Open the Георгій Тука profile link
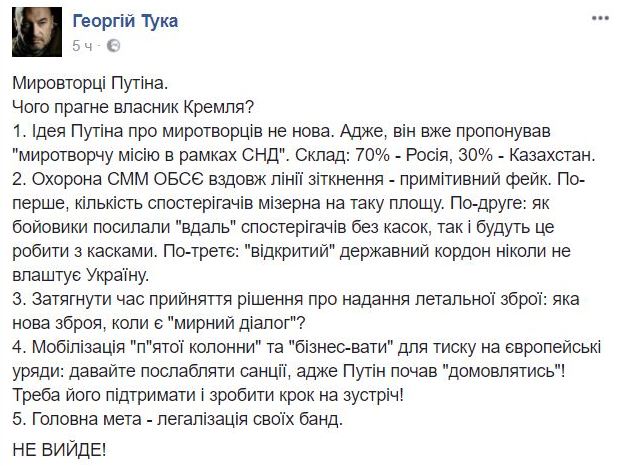Screen dimensions: 617x466 tap(125, 21)
